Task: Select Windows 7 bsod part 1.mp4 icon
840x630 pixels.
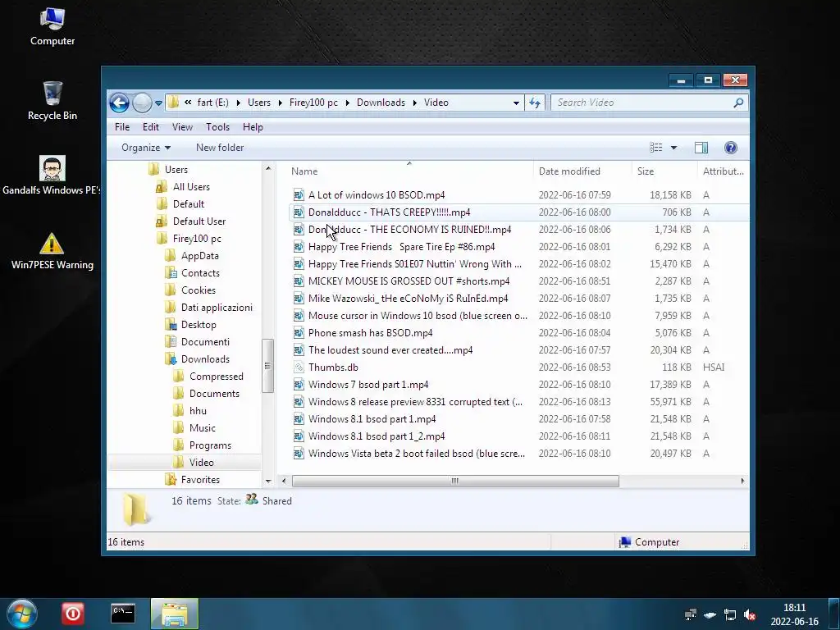Action: click(x=299, y=385)
